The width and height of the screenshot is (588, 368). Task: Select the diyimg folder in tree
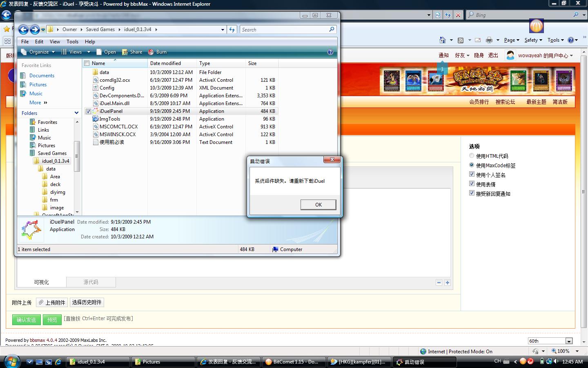[x=58, y=192]
